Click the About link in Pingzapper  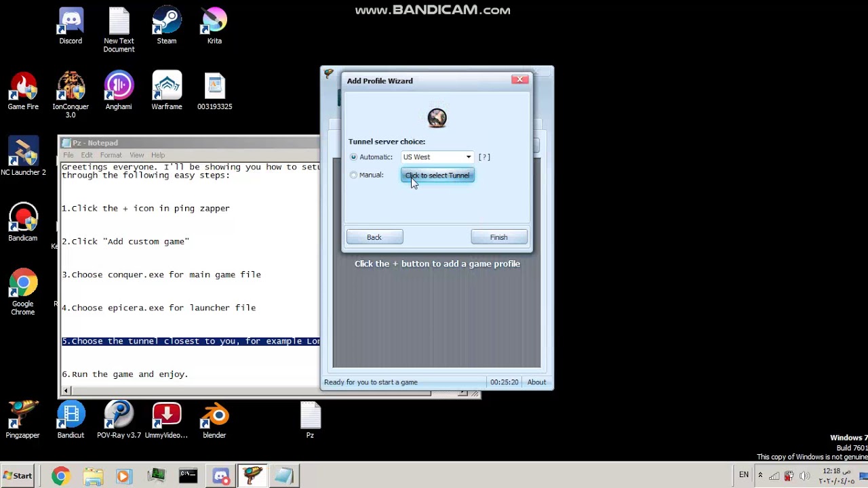coord(536,382)
